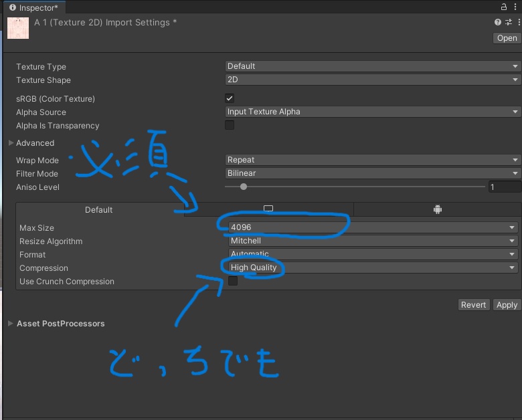Screen dimensions: 522x420
Task: Open the help reference icon
Action: pyautogui.click(x=497, y=22)
